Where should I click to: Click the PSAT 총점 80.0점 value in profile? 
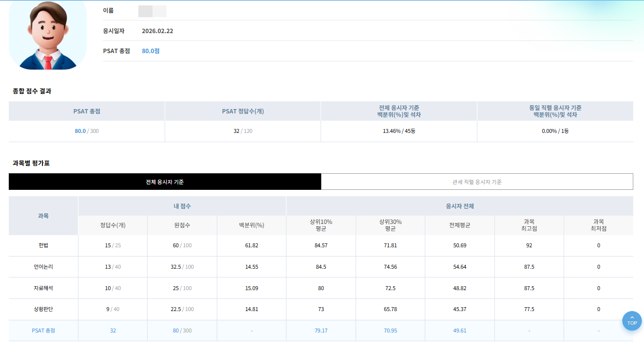click(151, 51)
